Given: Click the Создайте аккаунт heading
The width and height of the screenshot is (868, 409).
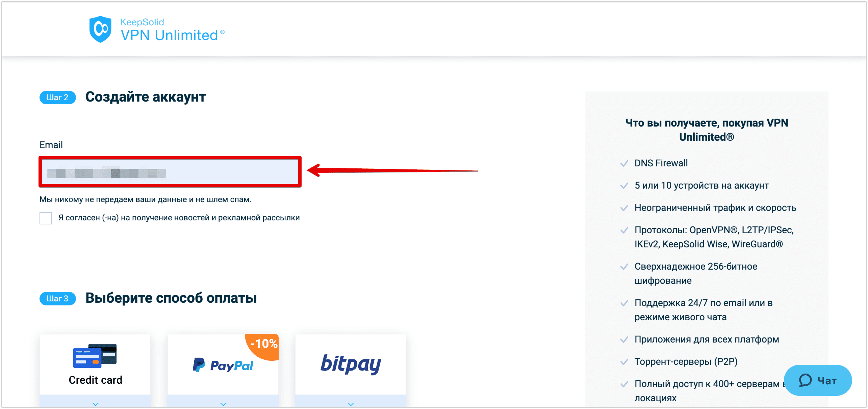Looking at the screenshot, I should (x=146, y=97).
